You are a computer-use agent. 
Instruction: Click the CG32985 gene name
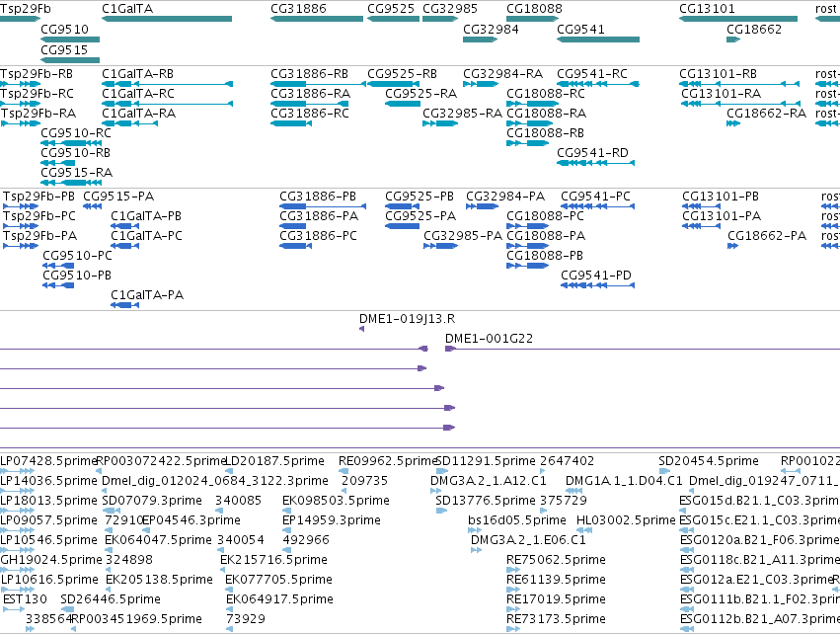click(x=450, y=9)
